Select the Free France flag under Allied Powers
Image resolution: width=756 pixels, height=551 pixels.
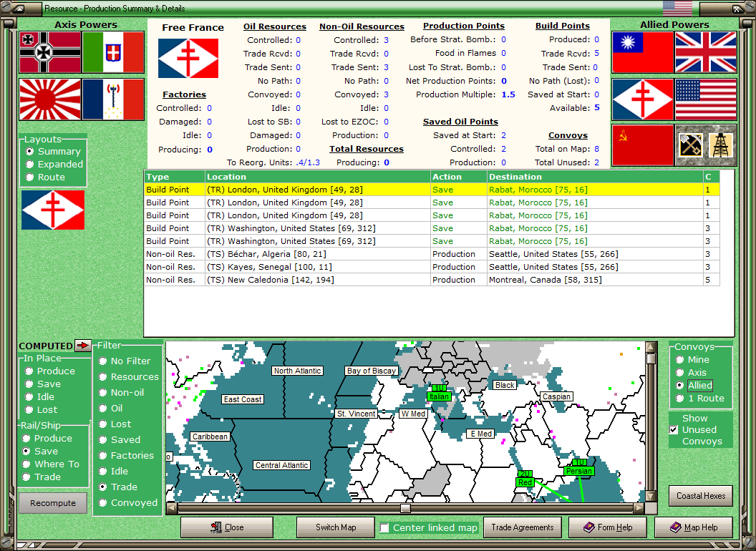point(643,99)
